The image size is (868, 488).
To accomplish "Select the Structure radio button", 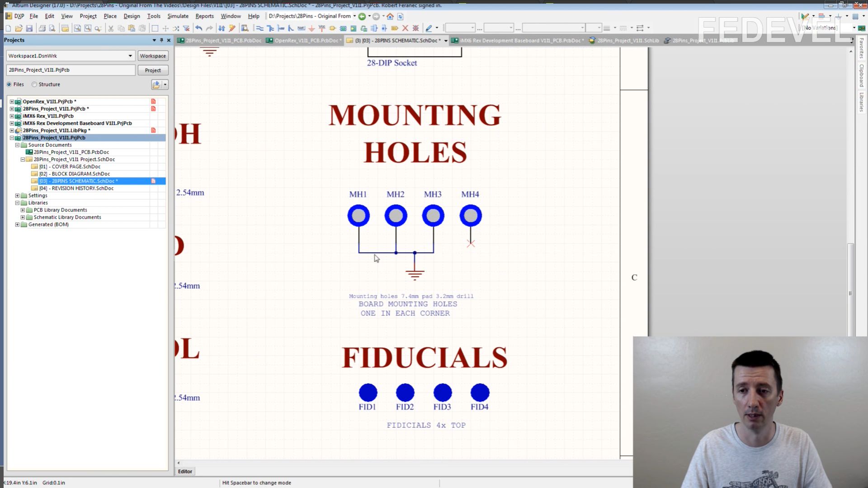I will [x=34, y=84].
